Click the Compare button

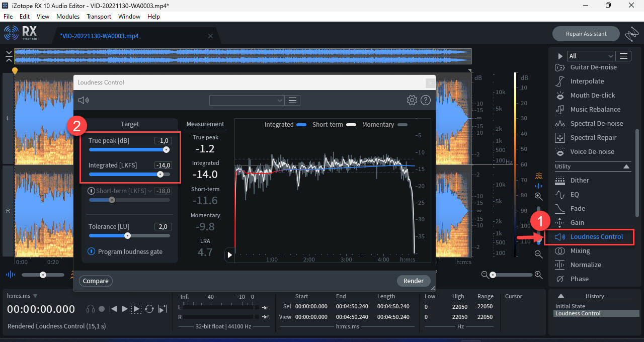tap(96, 281)
